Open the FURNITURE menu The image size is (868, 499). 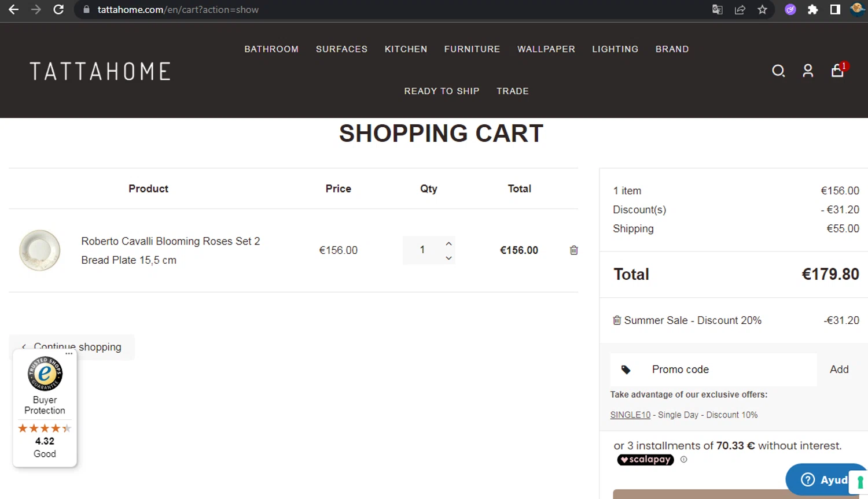[472, 49]
